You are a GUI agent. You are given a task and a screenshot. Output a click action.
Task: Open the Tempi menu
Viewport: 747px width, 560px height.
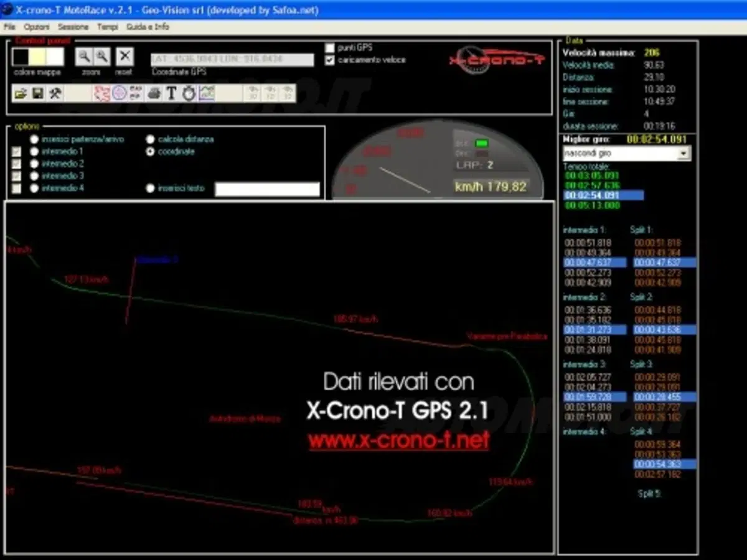pos(108,27)
